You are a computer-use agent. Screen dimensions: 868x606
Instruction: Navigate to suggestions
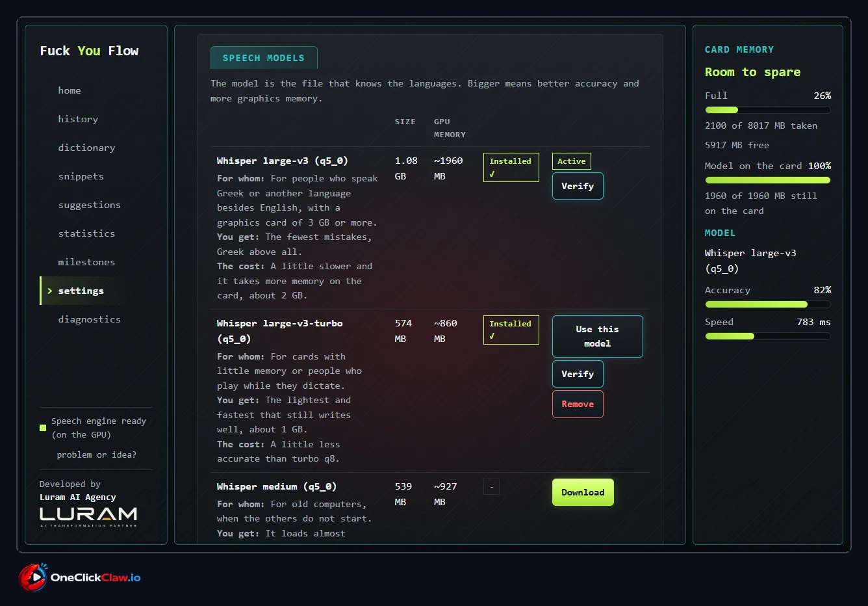(89, 205)
